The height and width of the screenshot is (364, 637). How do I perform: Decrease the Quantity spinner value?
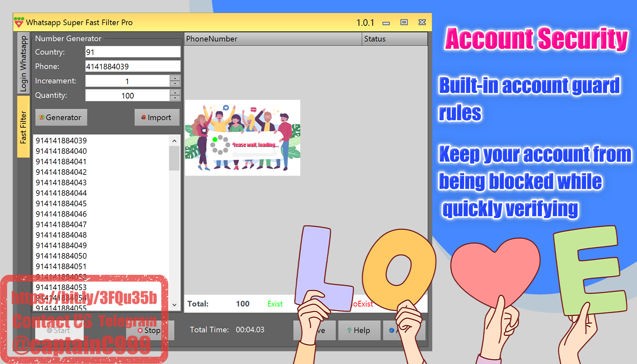tap(175, 98)
